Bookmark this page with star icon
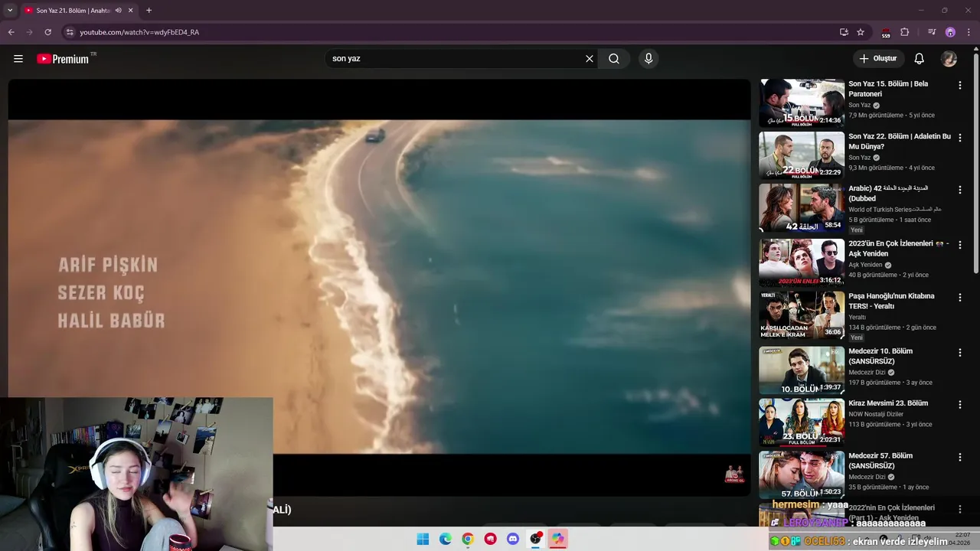Screen dimensions: 980x551 point(861,32)
